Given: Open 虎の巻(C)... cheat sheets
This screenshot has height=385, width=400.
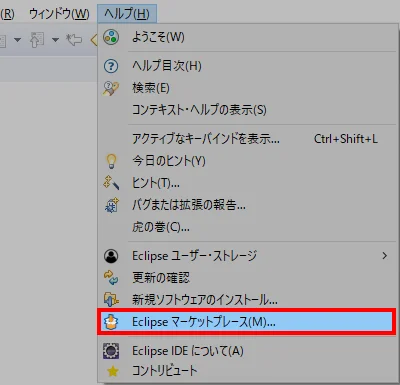Looking at the screenshot, I should click(247, 227).
